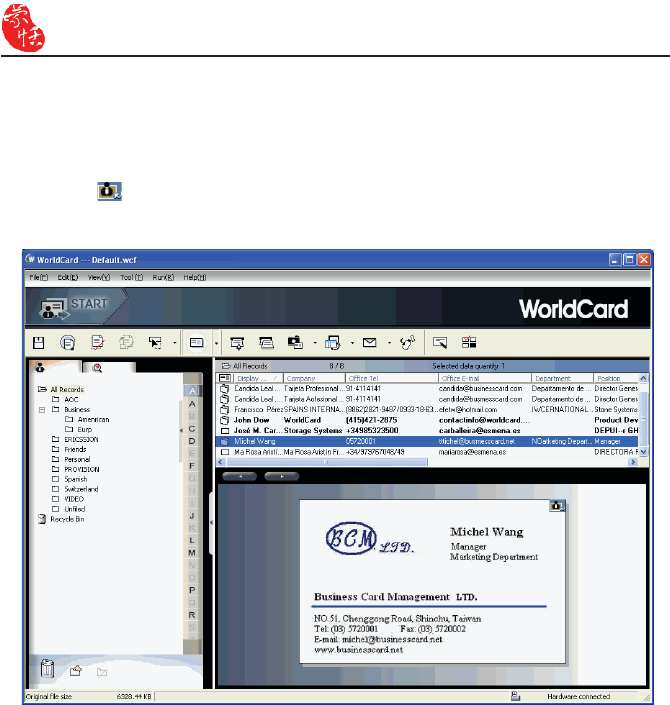The height and width of the screenshot is (705, 670).
Task: Select index letter M in alphabet bar
Action: coord(192,553)
